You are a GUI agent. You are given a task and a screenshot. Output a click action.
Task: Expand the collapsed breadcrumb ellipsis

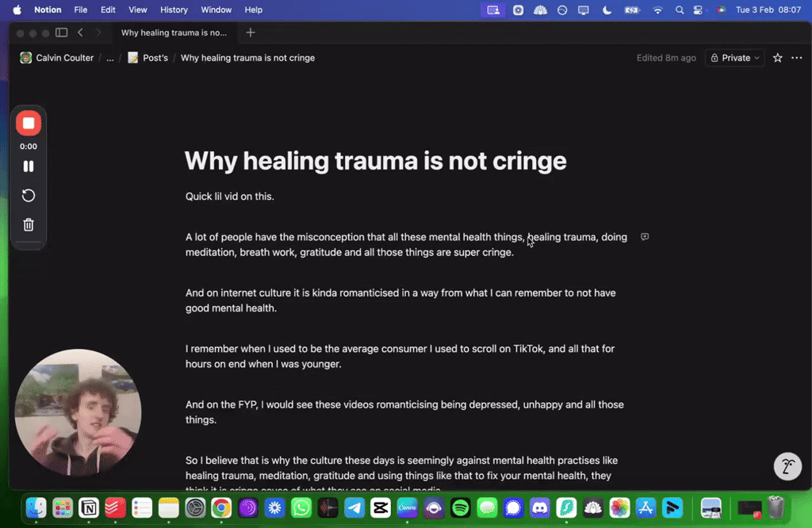110,58
